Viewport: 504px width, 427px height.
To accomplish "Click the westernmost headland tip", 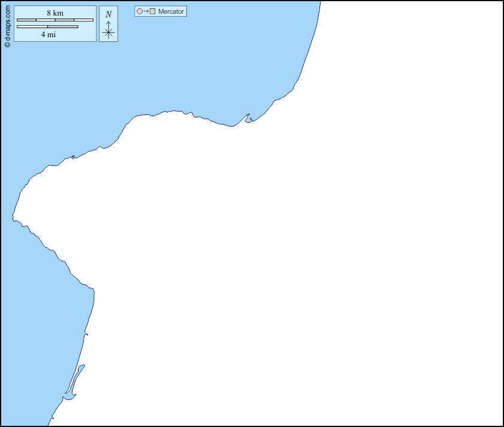I will [x=13, y=217].
